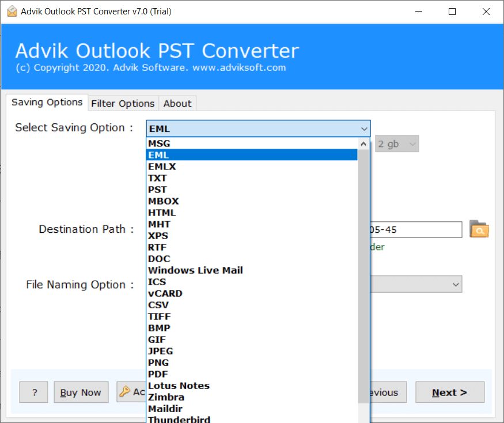The height and width of the screenshot is (423, 504).
Task: Select JPEG from the dropdown list
Action: pyautogui.click(x=252, y=352)
